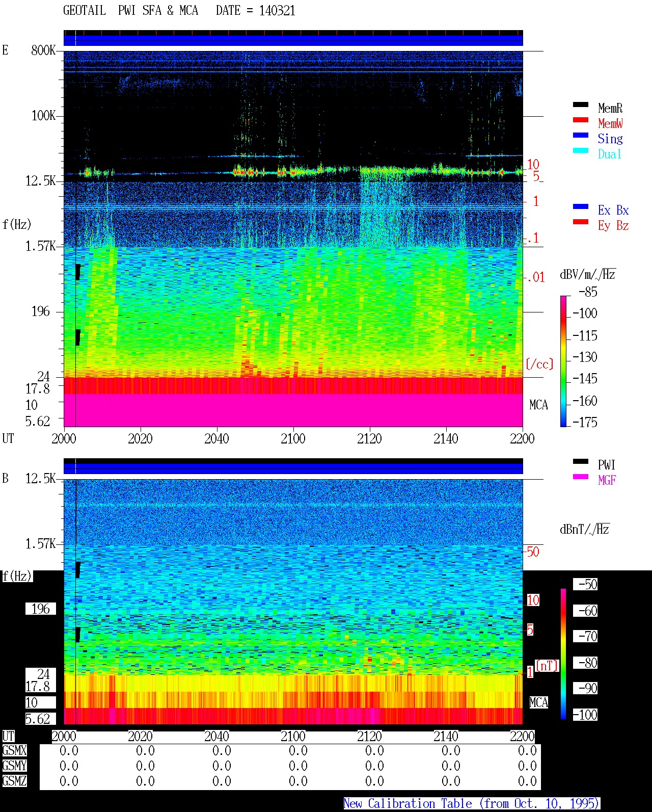Click the 1.57K label on the E panel

click(41, 246)
